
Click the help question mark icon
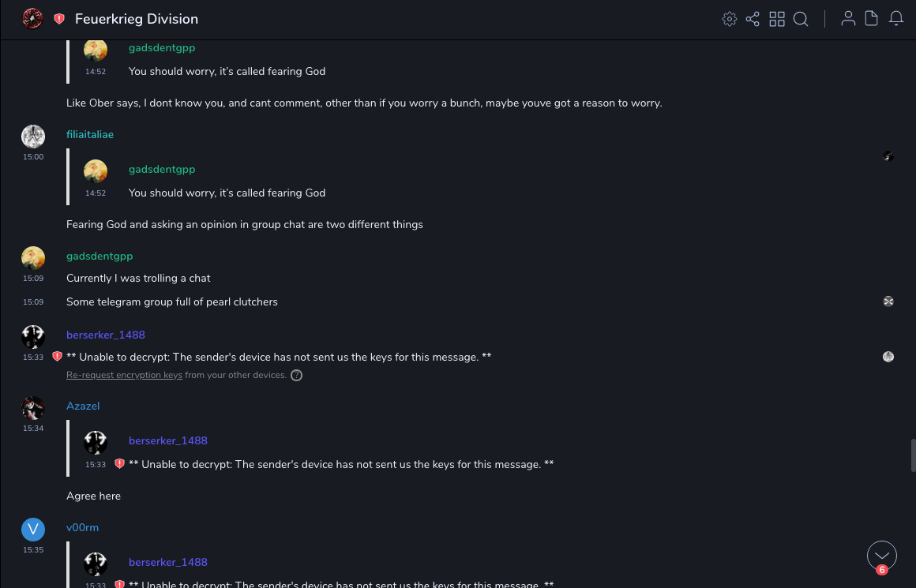[x=297, y=376]
